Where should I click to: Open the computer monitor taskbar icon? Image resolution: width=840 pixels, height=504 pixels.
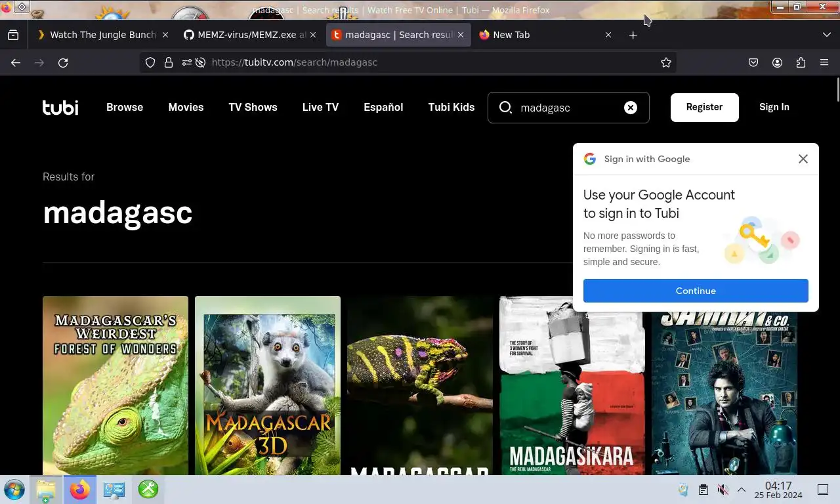click(x=114, y=490)
